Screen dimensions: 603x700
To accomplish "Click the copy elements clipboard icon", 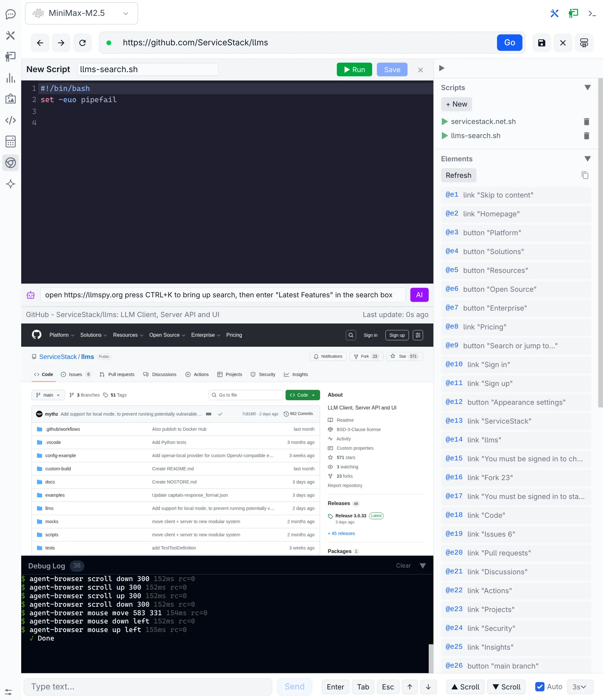I will coord(585,175).
